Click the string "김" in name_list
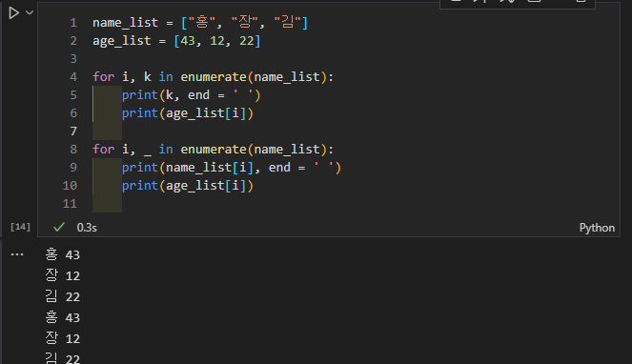This screenshot has width=632, height=364. [287, 22]
